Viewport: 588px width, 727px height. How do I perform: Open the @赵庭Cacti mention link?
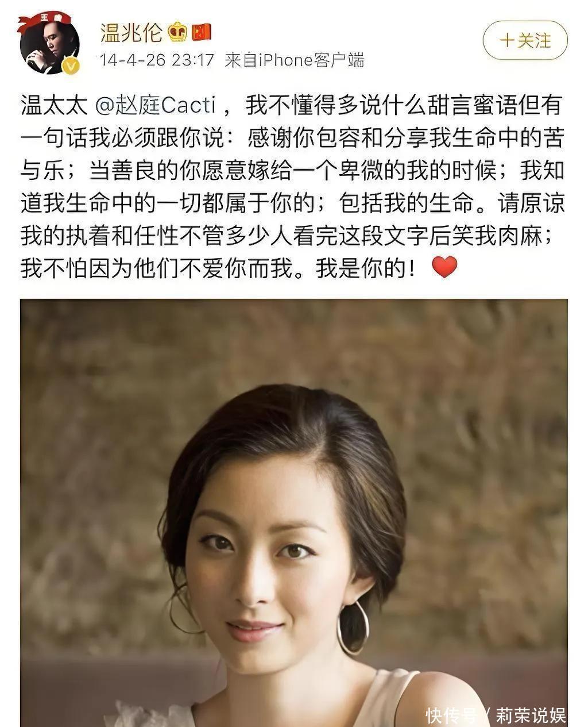(x=154, y=106)
